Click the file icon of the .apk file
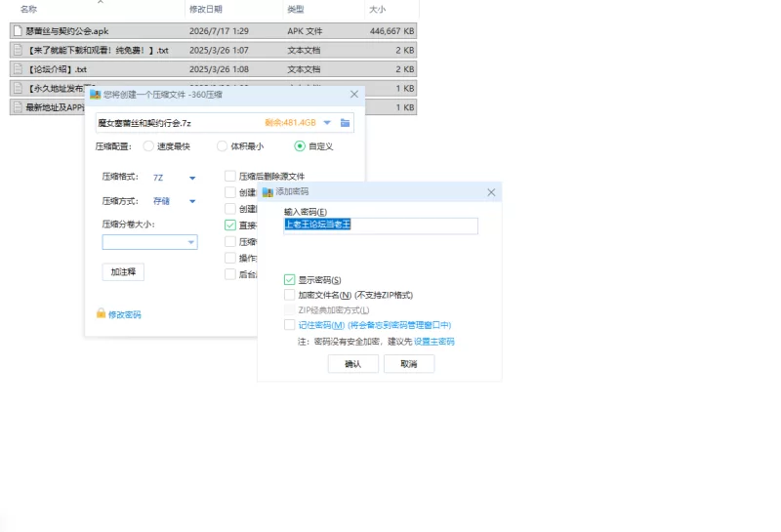The height and width of the screenshot is (532, 781). (18, 31)
